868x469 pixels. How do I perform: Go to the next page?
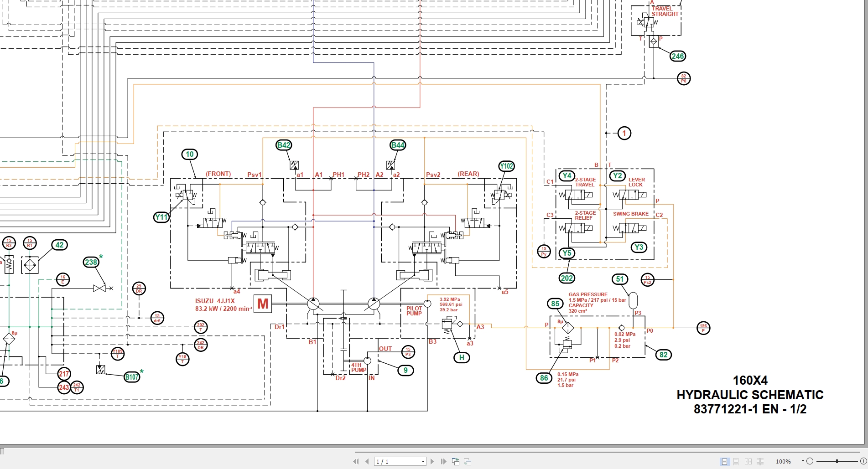432,461
